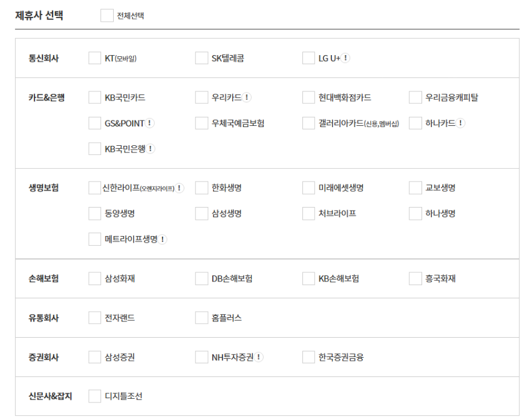Tick the 미래에셋생명 checkbox
This screenshot has height=420, width=531.
pos(308,188)
